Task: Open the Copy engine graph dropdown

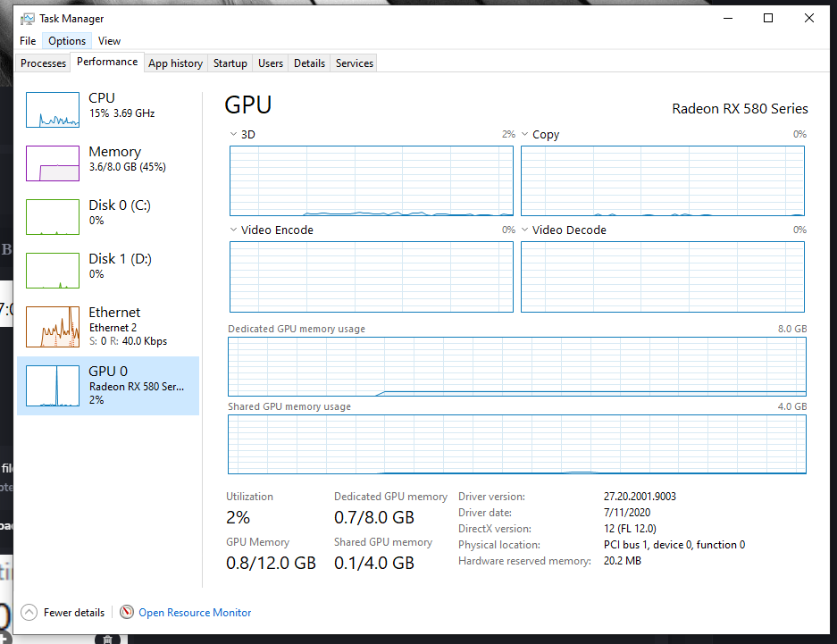Action: (525, 135)
